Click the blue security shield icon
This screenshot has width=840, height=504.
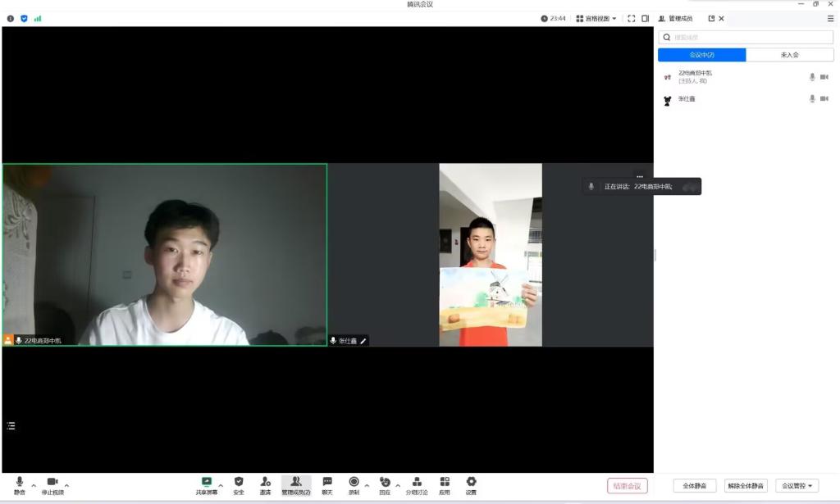[x=24, y=19]
